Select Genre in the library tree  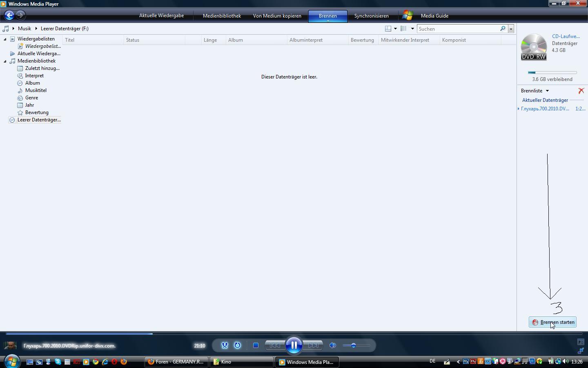tap(31, 98)
